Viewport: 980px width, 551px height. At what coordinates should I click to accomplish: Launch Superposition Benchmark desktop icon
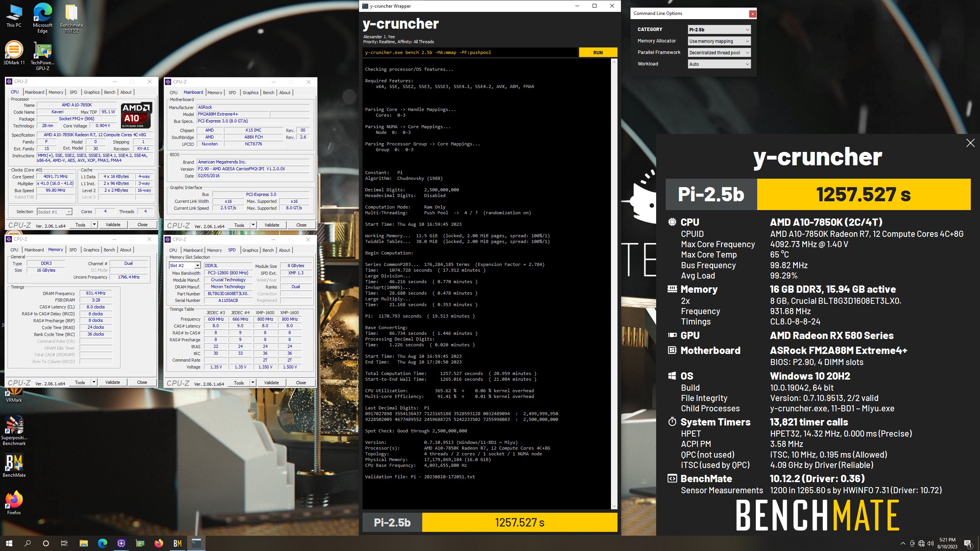coord(14,430)
